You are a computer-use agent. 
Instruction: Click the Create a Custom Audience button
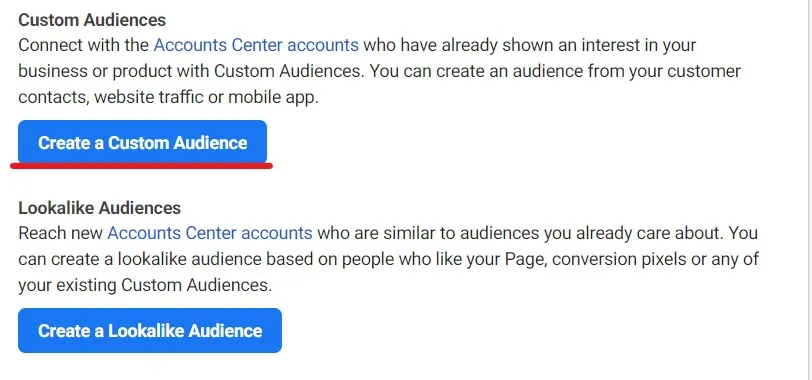142,142
